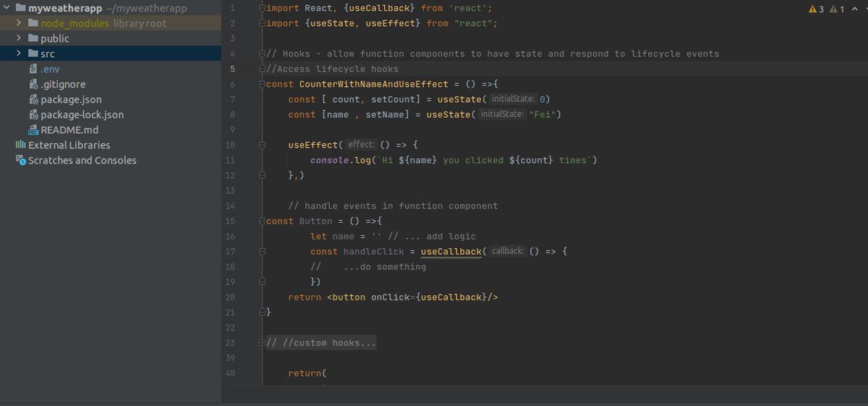The image size is (868, 406).
Task: Click the 'callback:' parameter hint
Action: (507, 251)
